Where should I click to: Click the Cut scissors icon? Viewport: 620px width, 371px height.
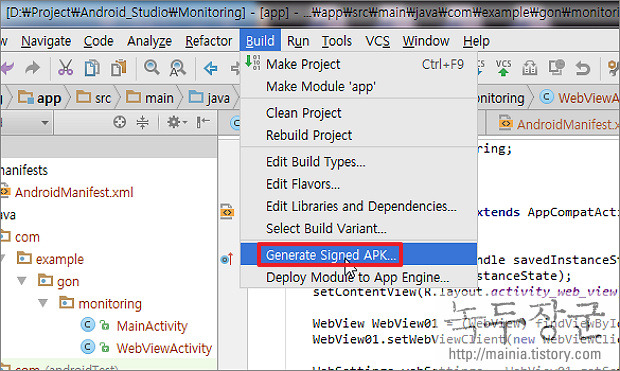tap(65, 68)
